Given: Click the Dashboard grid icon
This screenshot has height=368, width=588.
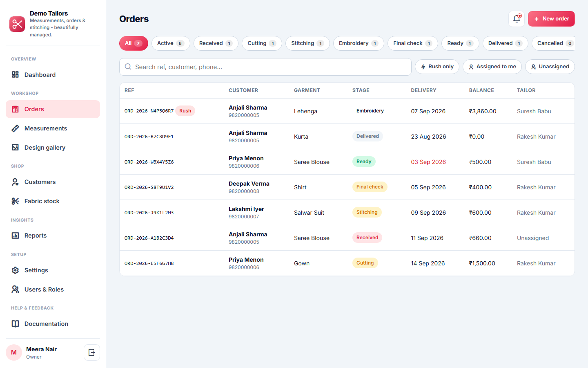Looking at the screenshot, I should tap(15, 74).
